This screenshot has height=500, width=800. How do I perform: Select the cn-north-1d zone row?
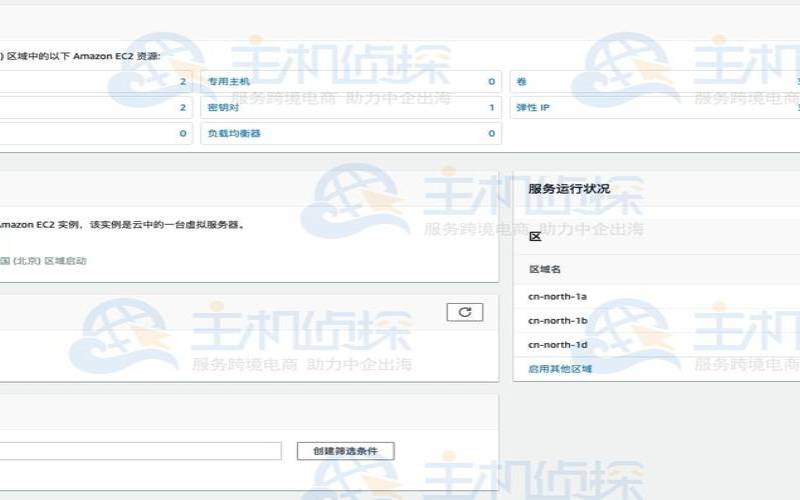tap(656, 344)
